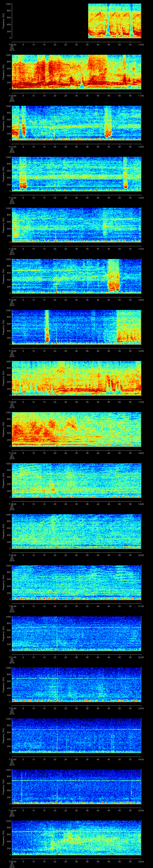Image resolution: width=153 pixels, height=868 pixels.
Task: Click the "25:00" end time label
Action: 141,810
